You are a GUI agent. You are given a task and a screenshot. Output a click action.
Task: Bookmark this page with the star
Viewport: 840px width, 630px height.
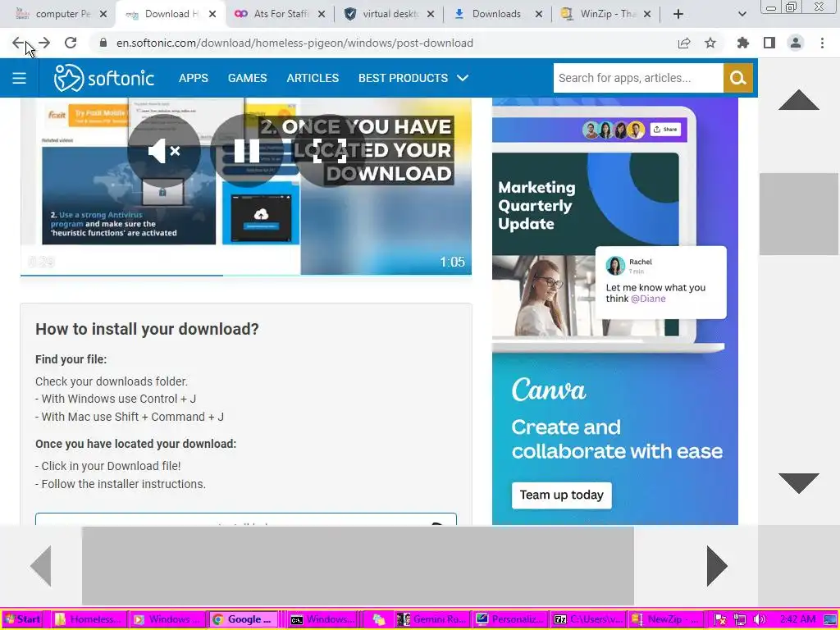pyautogui.click(x=710, y=43)
